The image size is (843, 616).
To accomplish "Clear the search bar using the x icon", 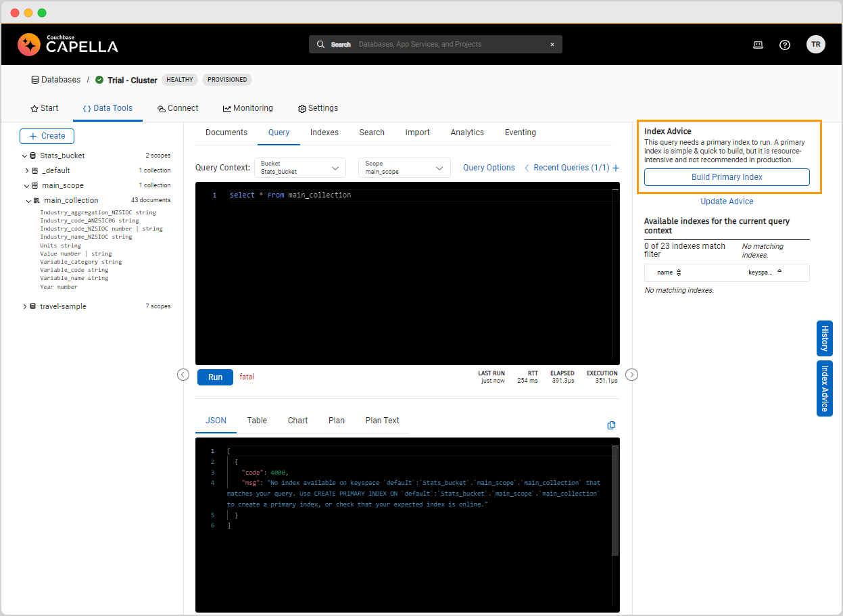I will [x=552, y=44].
